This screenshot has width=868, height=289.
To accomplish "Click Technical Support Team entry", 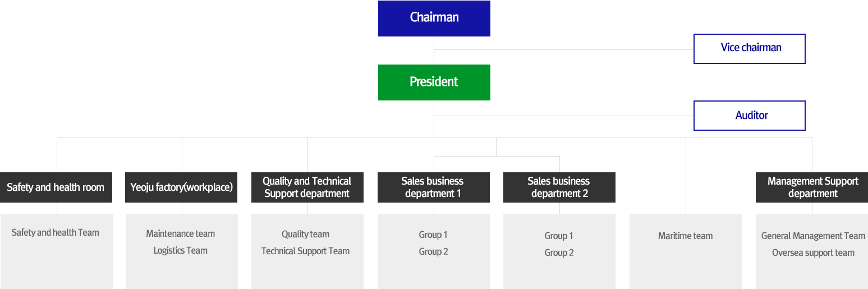I will [306, 251].
